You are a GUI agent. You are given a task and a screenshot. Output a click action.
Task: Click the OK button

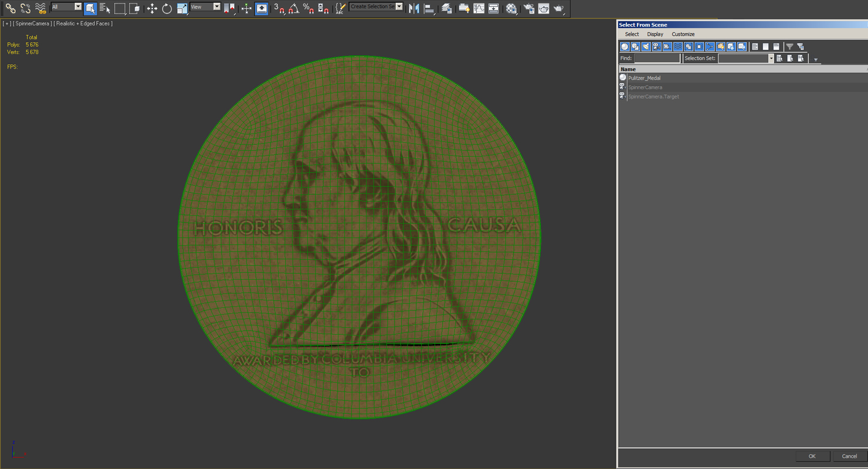click(812, 456)
